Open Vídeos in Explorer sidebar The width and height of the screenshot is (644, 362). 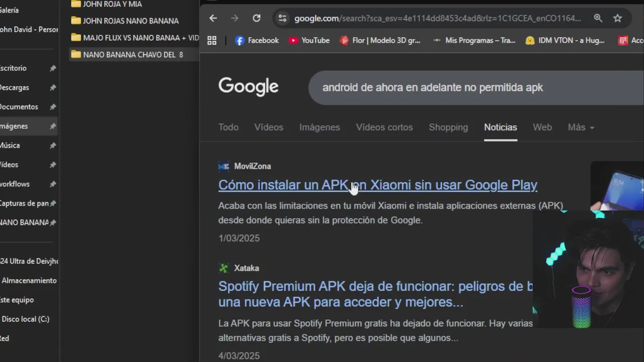coord(9,165)
